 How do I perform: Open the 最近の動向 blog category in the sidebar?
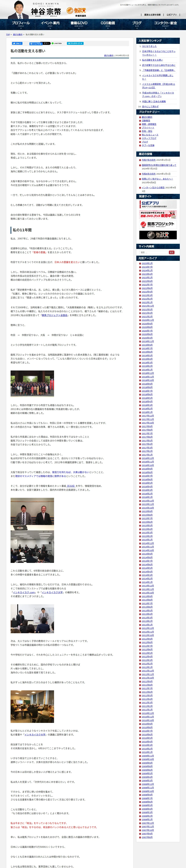(147, 117)
